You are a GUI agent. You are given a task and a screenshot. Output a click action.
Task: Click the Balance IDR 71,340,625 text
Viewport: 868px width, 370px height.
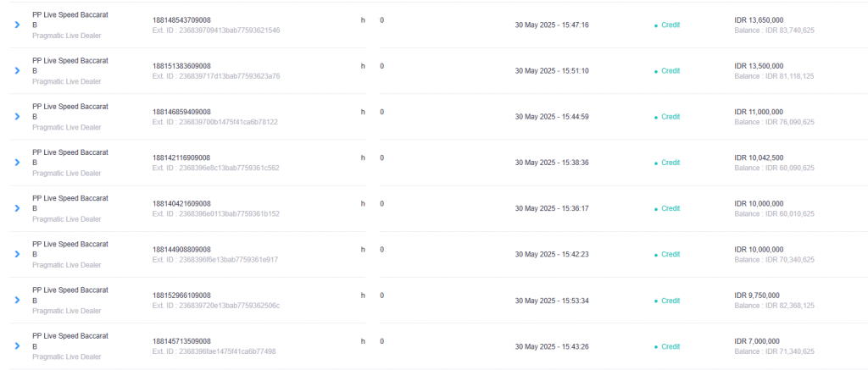point(774,351)
